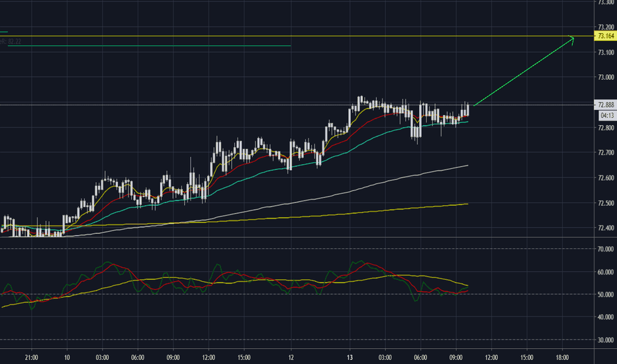Image resolution: width=617 pixels, height=364 pixels.
Task: Click the "13" date label on the time axis
Action: pos(349,357)
